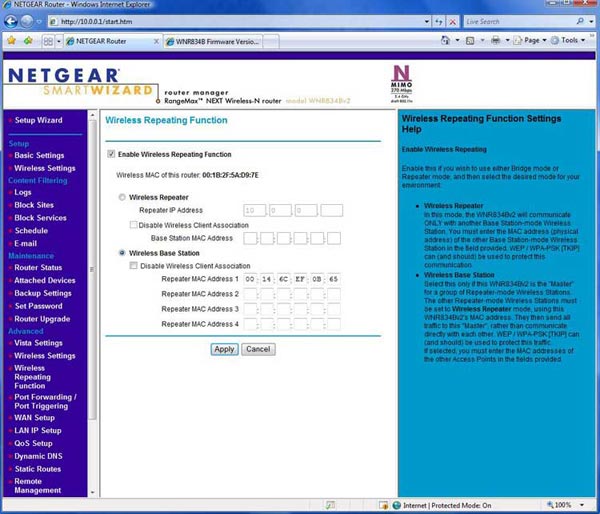Select the Wireless Repeater radio option
The width and height of the screenshot is (600, 514).
click(122, 197)
